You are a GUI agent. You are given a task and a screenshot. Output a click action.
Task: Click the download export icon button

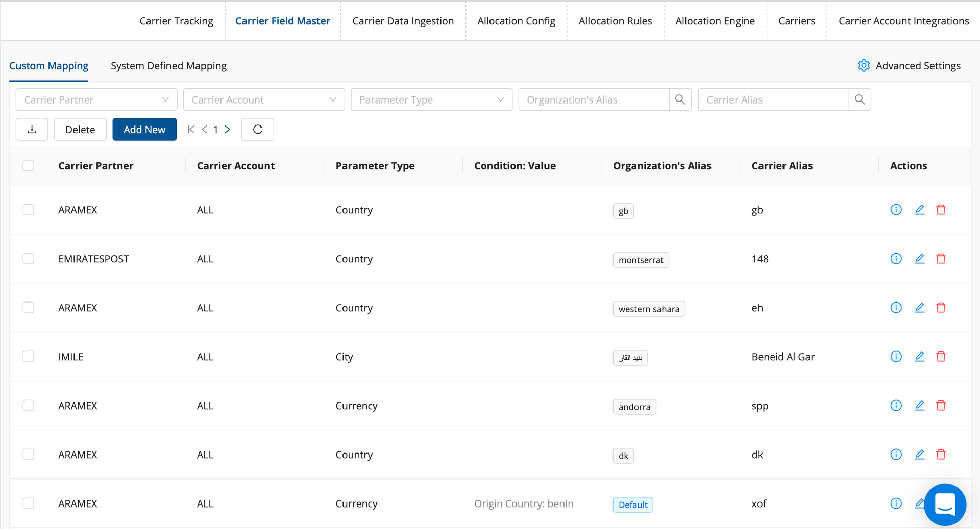pos(32,130)
